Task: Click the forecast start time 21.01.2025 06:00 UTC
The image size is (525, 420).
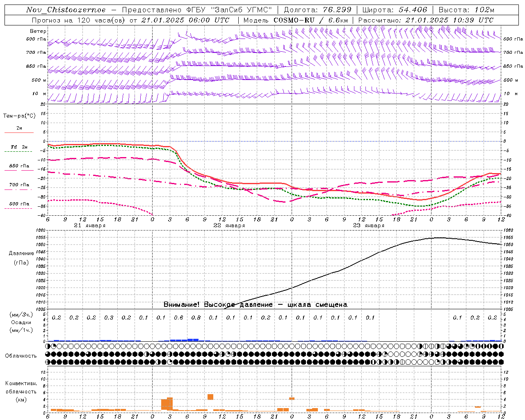Action: [x=185, y=20]
